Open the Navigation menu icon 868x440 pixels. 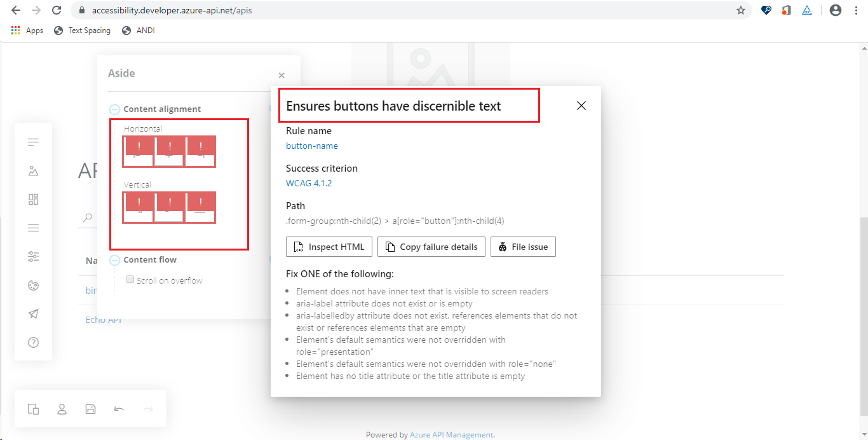(33, 228)
